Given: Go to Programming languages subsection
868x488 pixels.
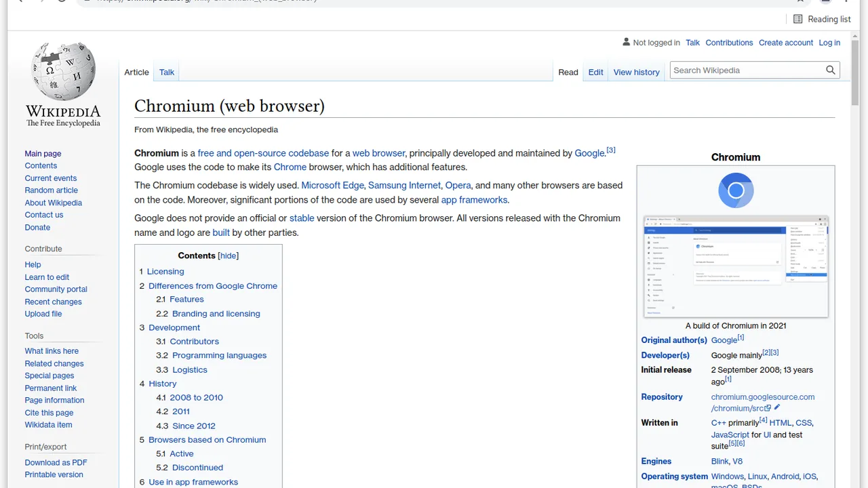Looking at the screenshot, I should point(219,356).
